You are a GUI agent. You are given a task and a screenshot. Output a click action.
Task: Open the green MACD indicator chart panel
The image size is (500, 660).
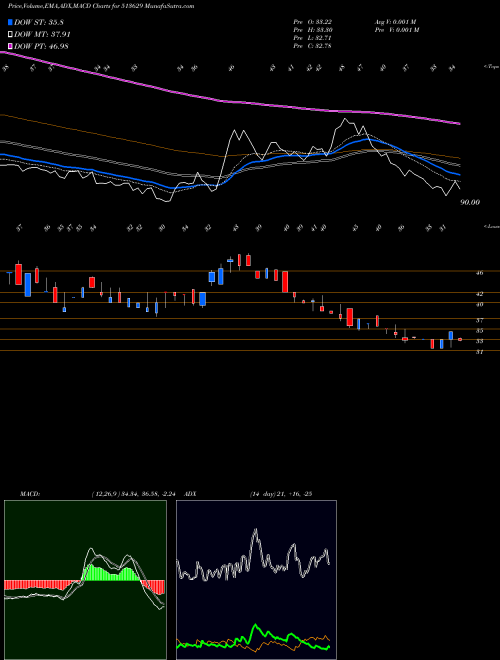click(85, 580)
